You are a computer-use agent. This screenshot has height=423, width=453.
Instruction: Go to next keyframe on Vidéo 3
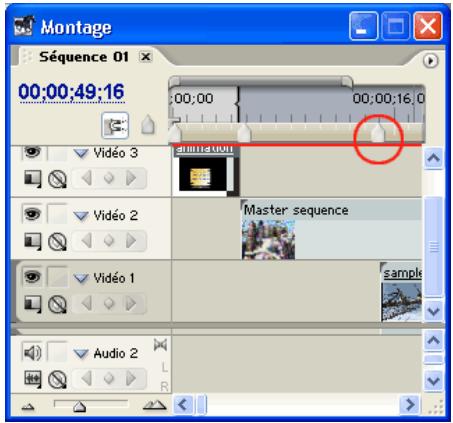(x=131, y=178)
